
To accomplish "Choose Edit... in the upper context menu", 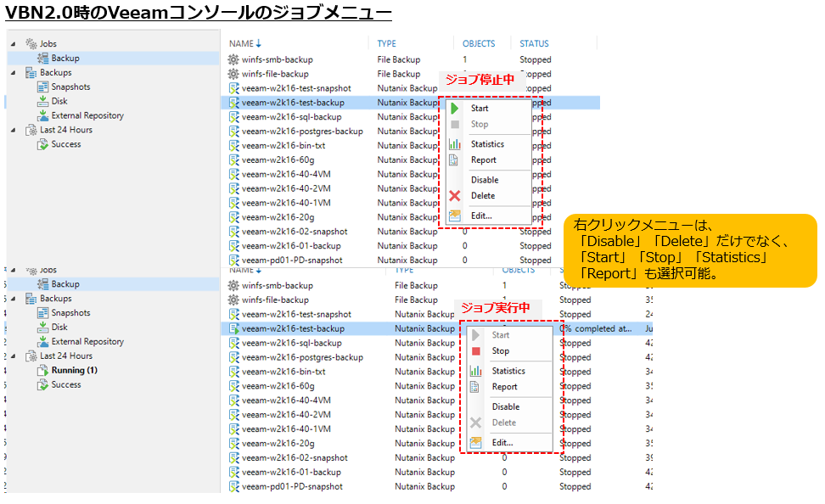I will pos(481,216).
